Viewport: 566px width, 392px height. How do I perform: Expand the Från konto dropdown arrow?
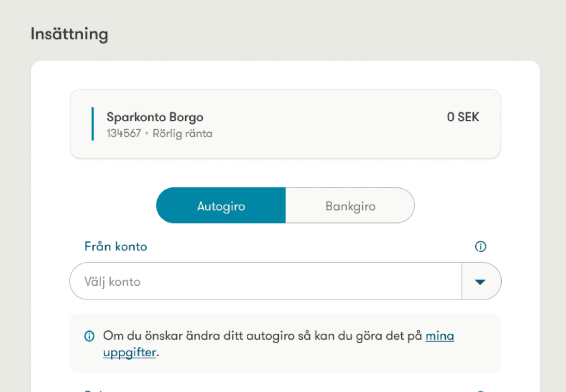(480, 282)
